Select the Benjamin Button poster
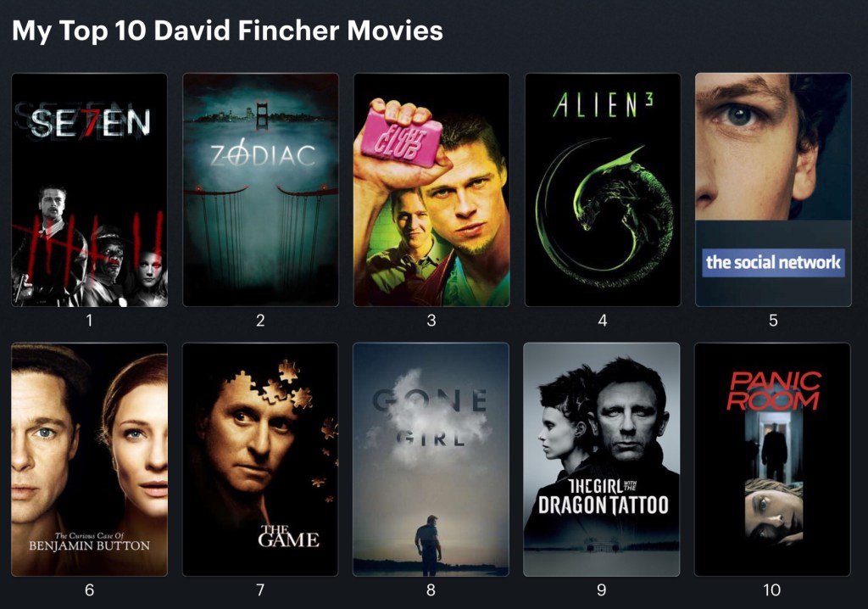 (x=89, y=460)
